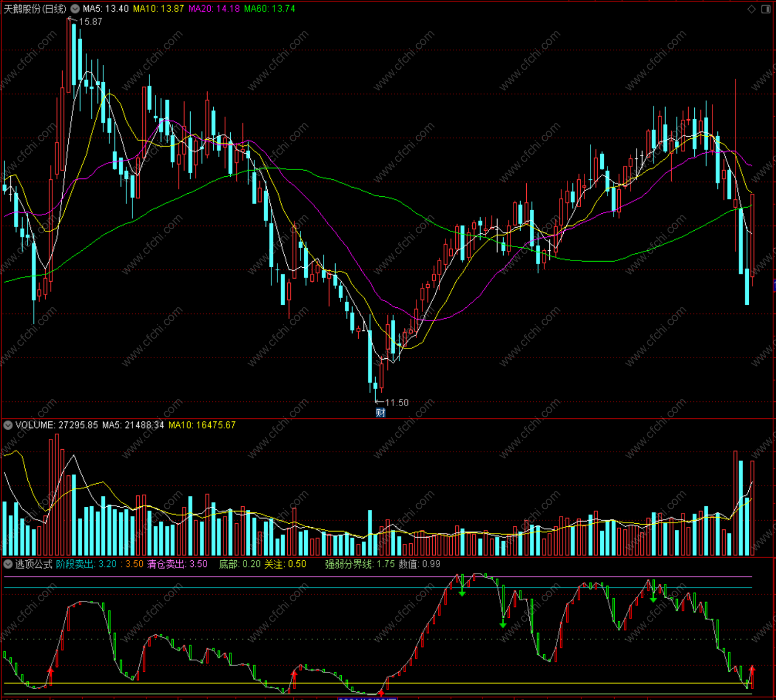Click the 底部: 0.20 label
The width and height of the screenshot is (776, 700).
[x=240, y=564]
